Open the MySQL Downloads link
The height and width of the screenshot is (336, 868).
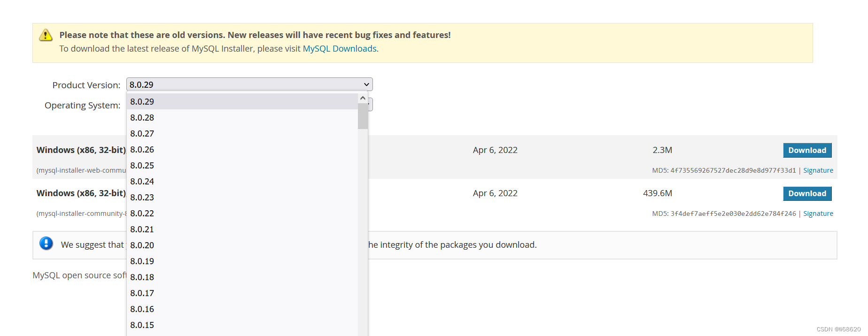340,49
